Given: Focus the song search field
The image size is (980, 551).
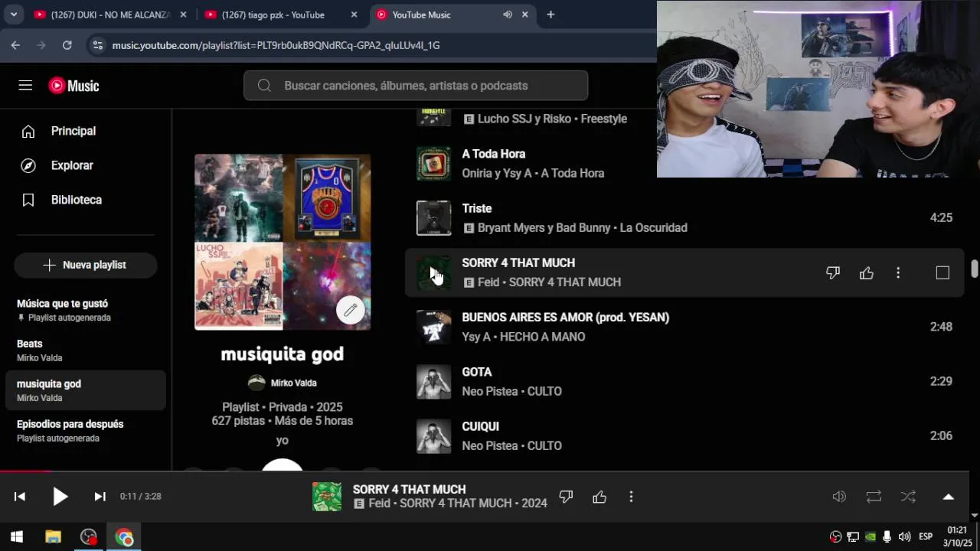Looking at the screenshot, I should [416, 86].
